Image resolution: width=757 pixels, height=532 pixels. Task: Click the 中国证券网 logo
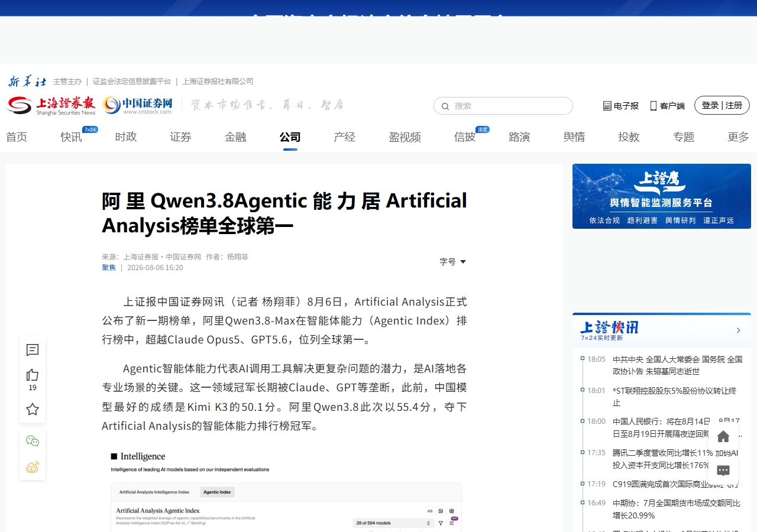pos(138,105)
